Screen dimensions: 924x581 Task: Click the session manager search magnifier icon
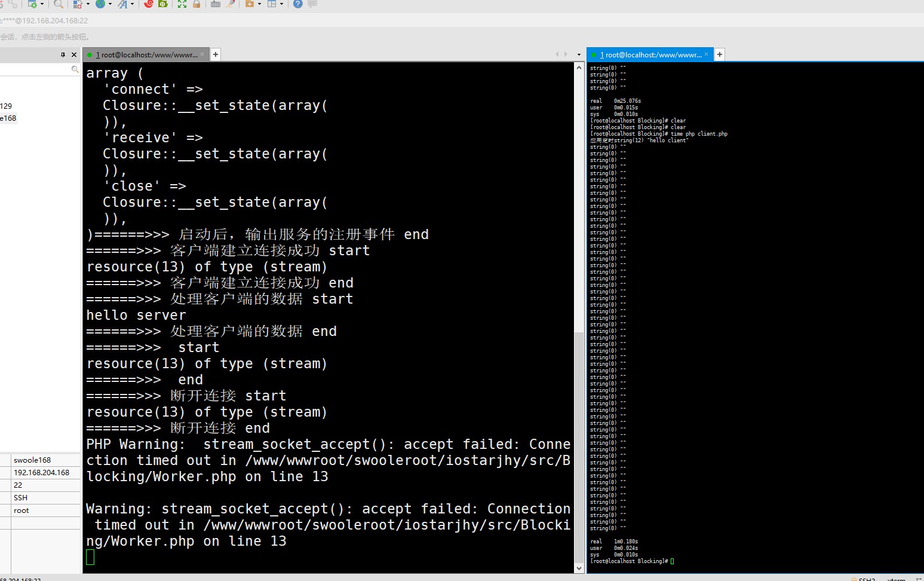[x=75, y=69]
